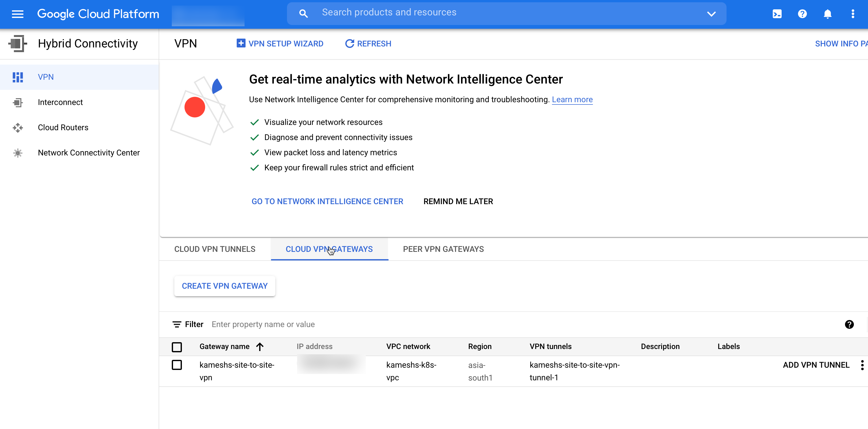Open the Learn more link
Image resolution: width=868 pixels, height=429 pixels.
coord(572,100)
